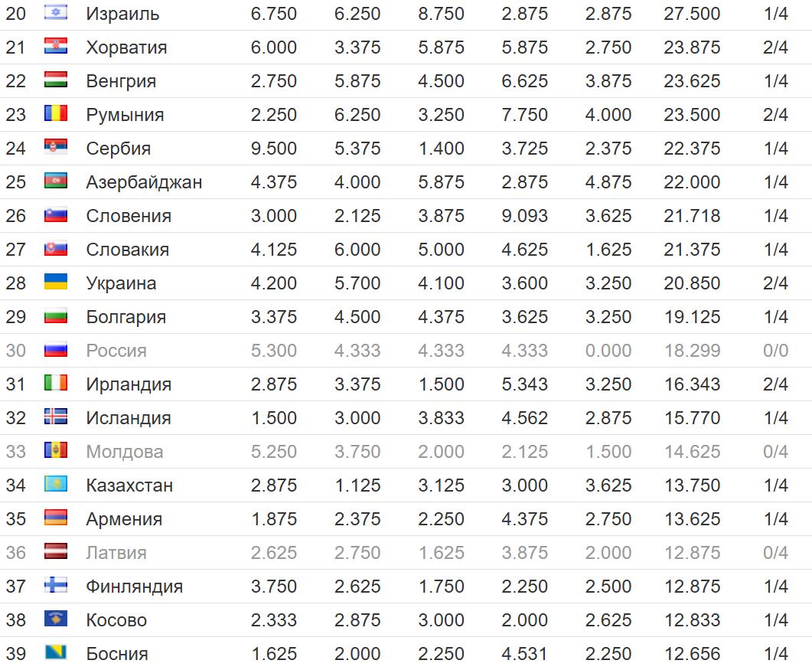Click the Ukraine flag icon
The height and width of the screenshot is (670, 812).
point(56,283)
